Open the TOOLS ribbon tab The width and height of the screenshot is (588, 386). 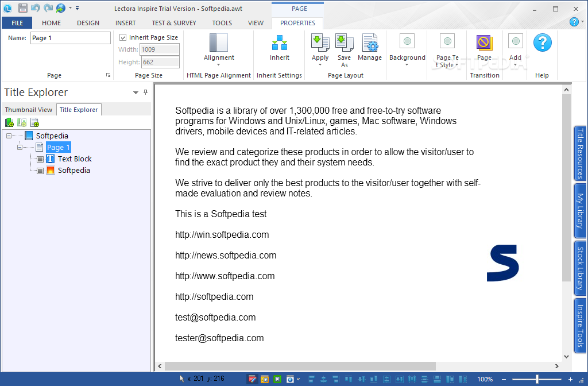(x=222, y=23)
